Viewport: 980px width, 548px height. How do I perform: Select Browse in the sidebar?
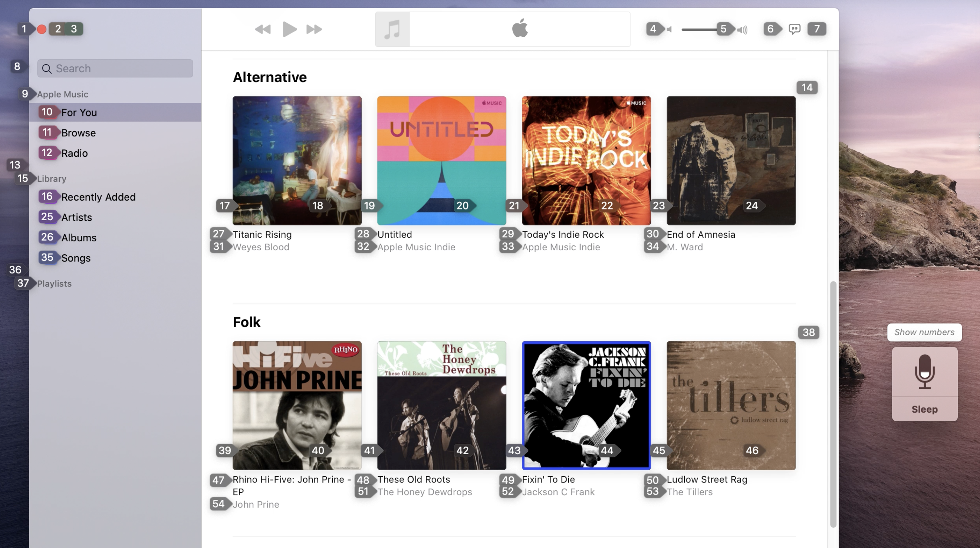[x=78, y=132]
